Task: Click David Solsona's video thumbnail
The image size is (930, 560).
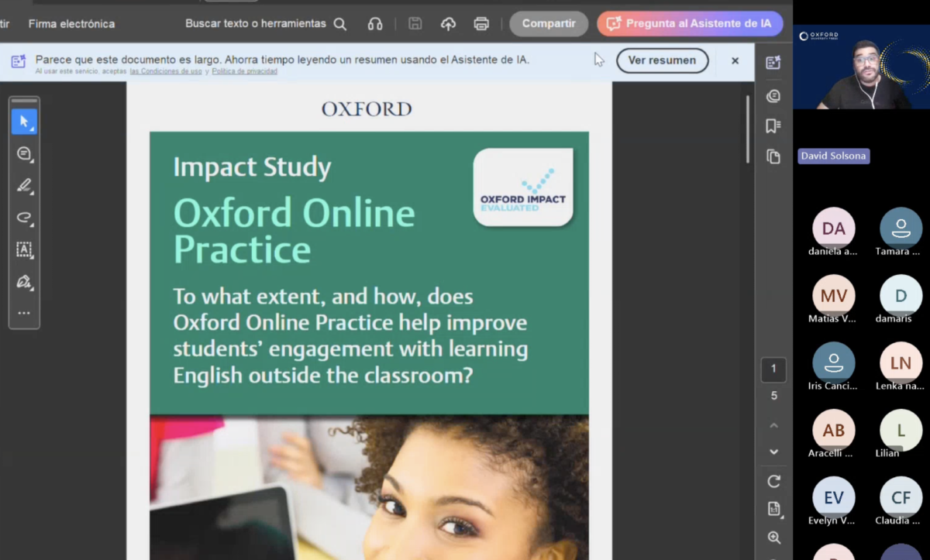Action: click(x=861, y=67)
